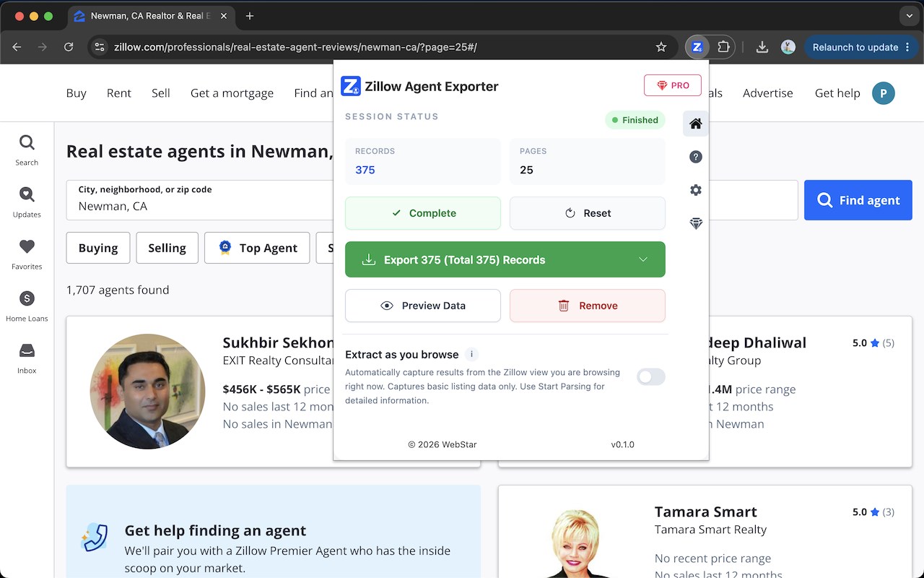Reload the Zillow page
924x578 pixels.
click(69, 47)
